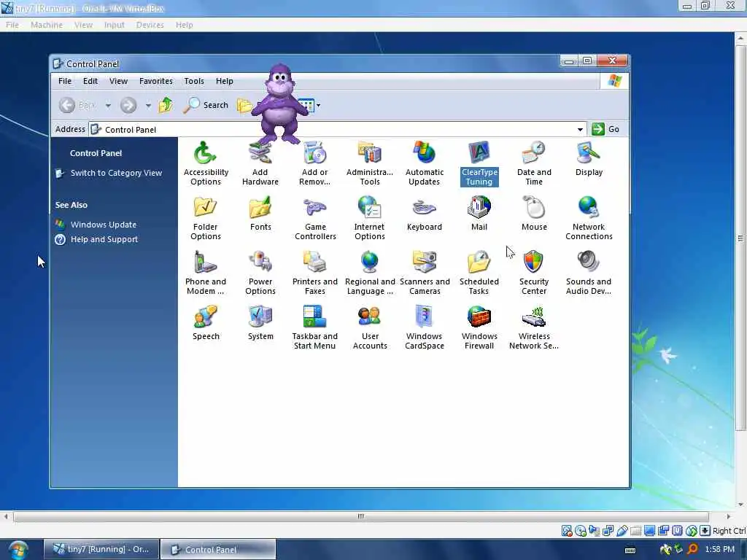Expand the Address bar dropdown
The image size is (747, 560).
tap(580, 130)
